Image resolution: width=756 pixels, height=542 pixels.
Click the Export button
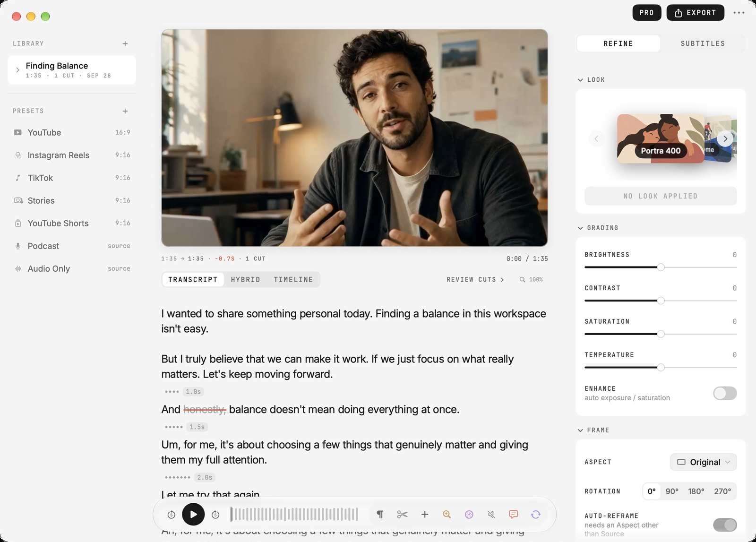tap(695, 13)
